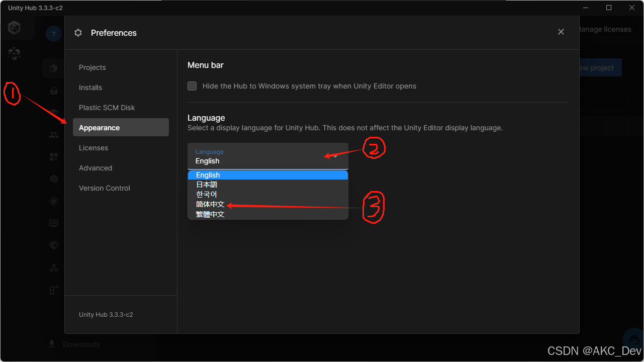This screenshot has height=362, width=644.
Task: Enable Hide the Hub to system tray checkbox
Action: (x=192, y=86)
